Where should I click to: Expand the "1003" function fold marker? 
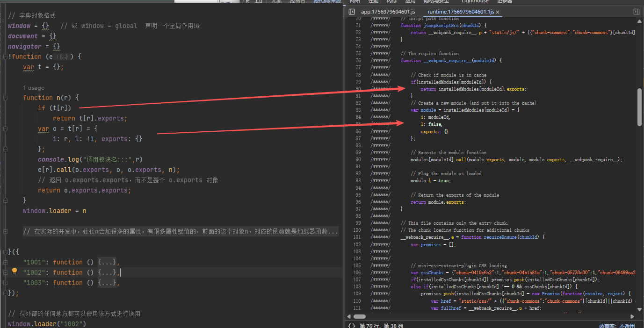click(5, 283)
